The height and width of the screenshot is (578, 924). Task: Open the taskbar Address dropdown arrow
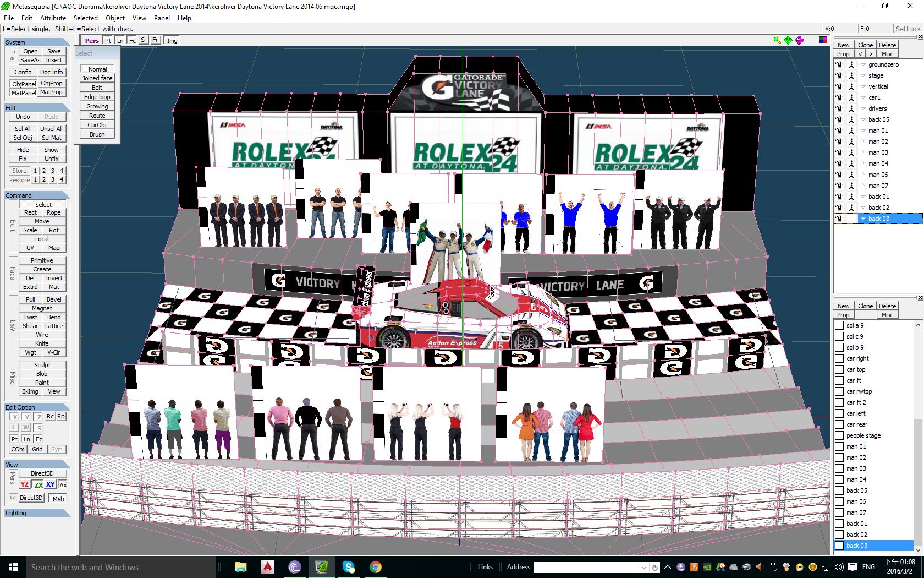click(643, 568)
